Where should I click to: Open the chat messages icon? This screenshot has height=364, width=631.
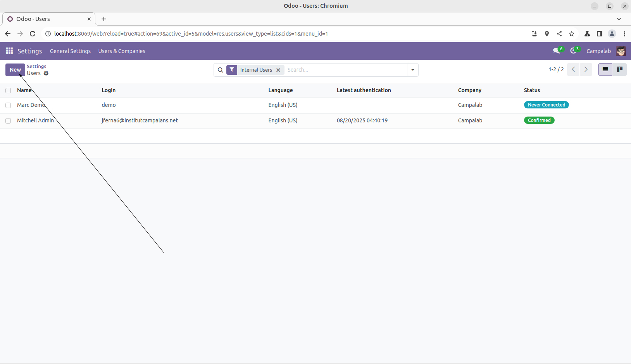click(x=557, y=51)
